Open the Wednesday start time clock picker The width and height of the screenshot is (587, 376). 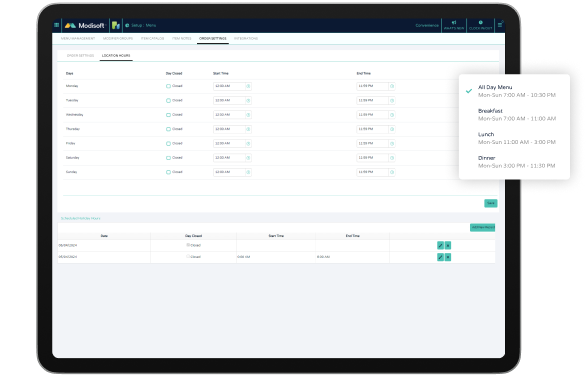point(248,115)
